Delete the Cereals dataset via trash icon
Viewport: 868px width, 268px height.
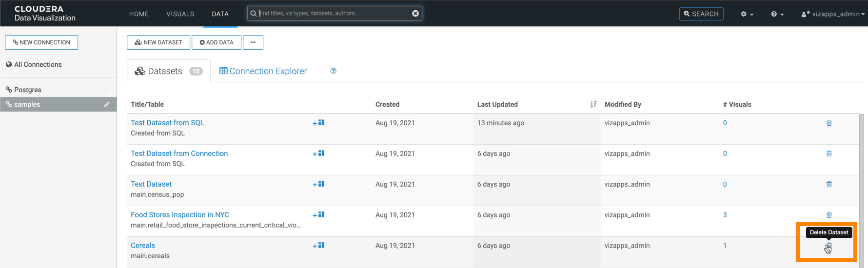click(x=829, y=246)
